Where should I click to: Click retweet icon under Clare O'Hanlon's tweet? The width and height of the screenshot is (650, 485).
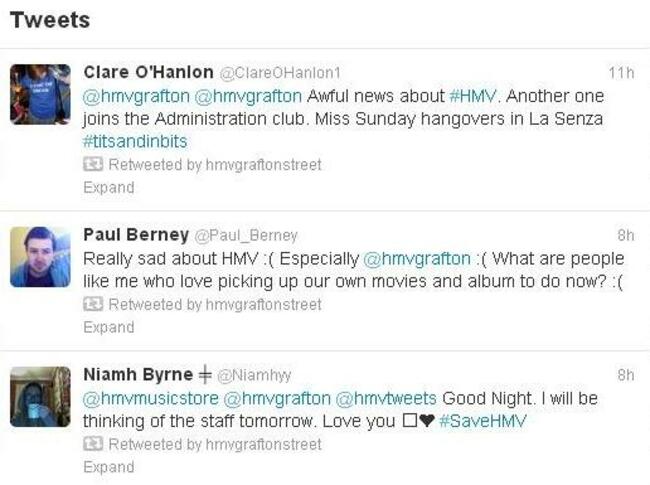click(93, 164)
